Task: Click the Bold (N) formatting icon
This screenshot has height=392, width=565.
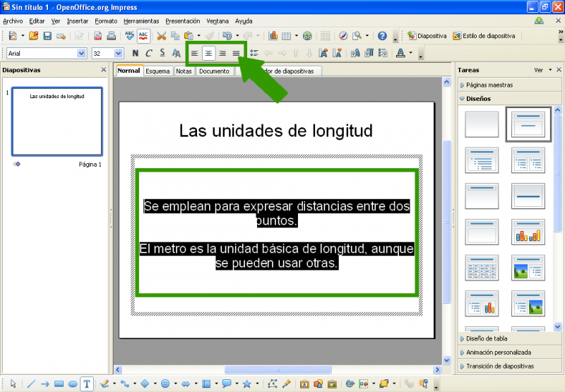Action: (135, 53)
